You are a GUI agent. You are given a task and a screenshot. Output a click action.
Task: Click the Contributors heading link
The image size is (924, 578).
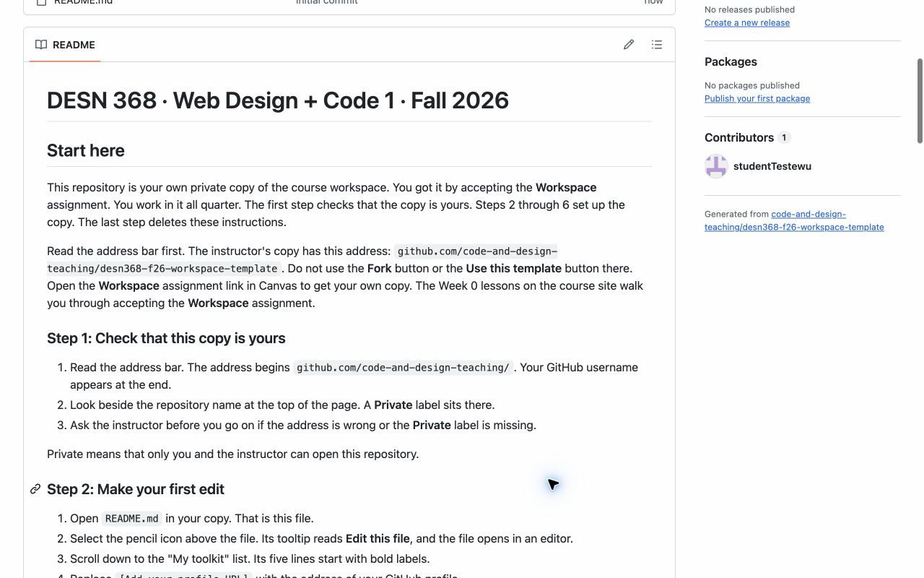[x=739, y=137]
